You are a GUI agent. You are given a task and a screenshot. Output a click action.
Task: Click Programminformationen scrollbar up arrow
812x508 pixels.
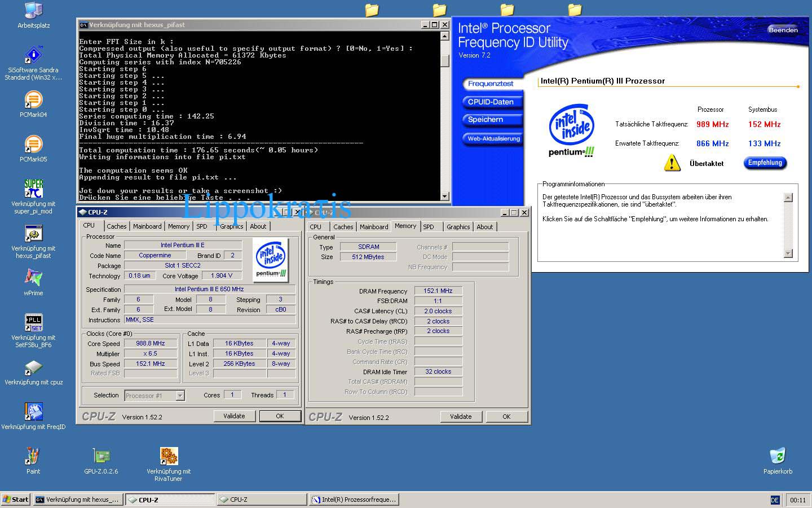click(788, 197)
